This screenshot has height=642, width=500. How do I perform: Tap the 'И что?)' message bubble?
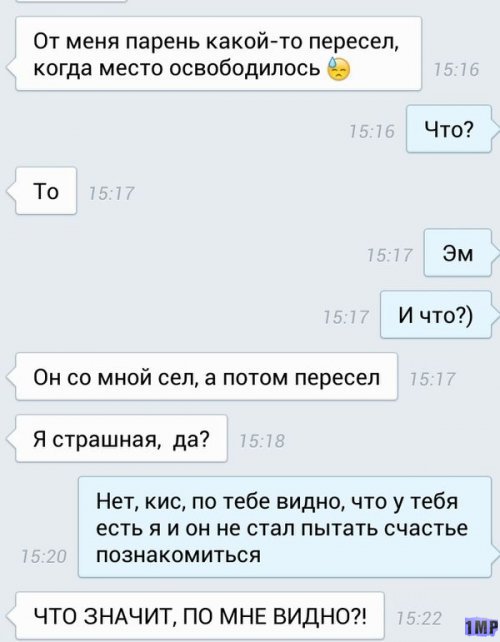click(436, 315)
